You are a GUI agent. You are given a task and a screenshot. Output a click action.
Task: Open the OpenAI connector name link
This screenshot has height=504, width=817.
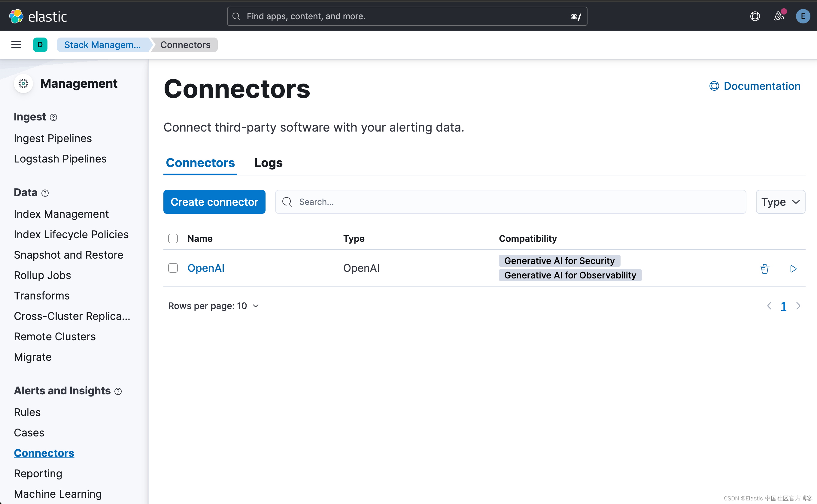(x=206, y=268)
